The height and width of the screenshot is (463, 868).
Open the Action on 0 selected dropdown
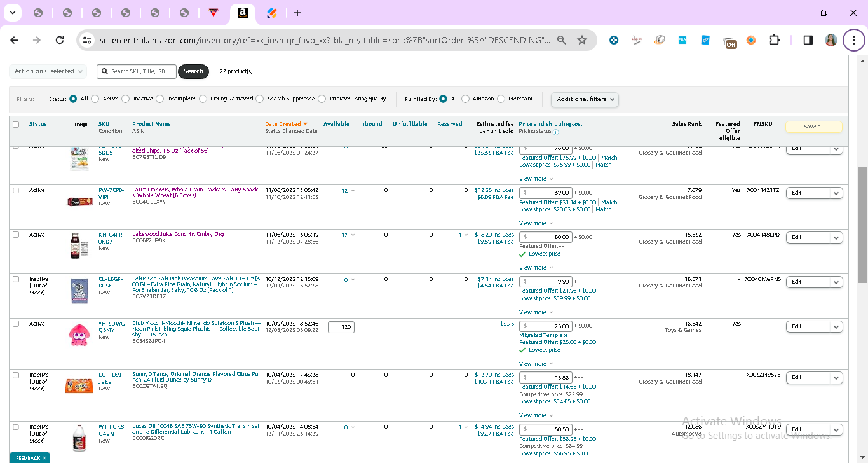pos(48,71)
